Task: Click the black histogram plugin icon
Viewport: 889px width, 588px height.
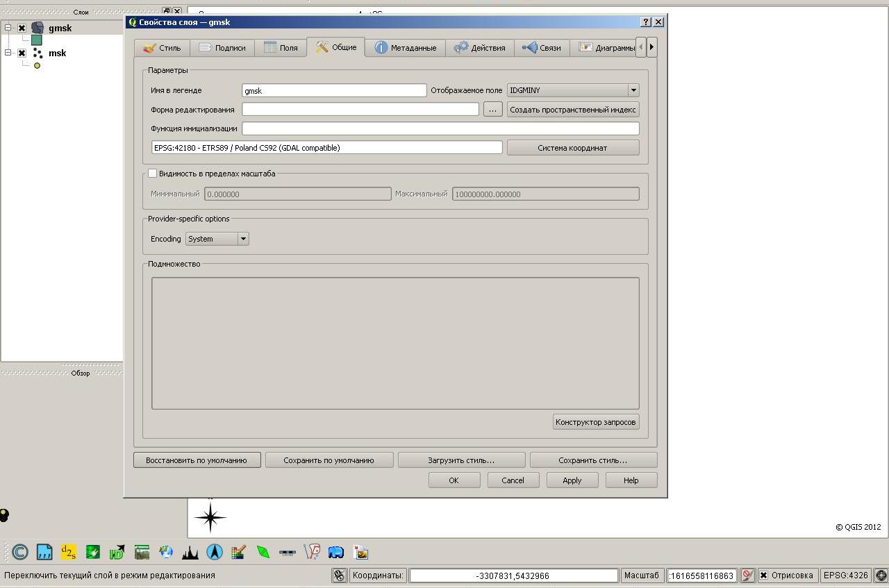Action: 190,552
